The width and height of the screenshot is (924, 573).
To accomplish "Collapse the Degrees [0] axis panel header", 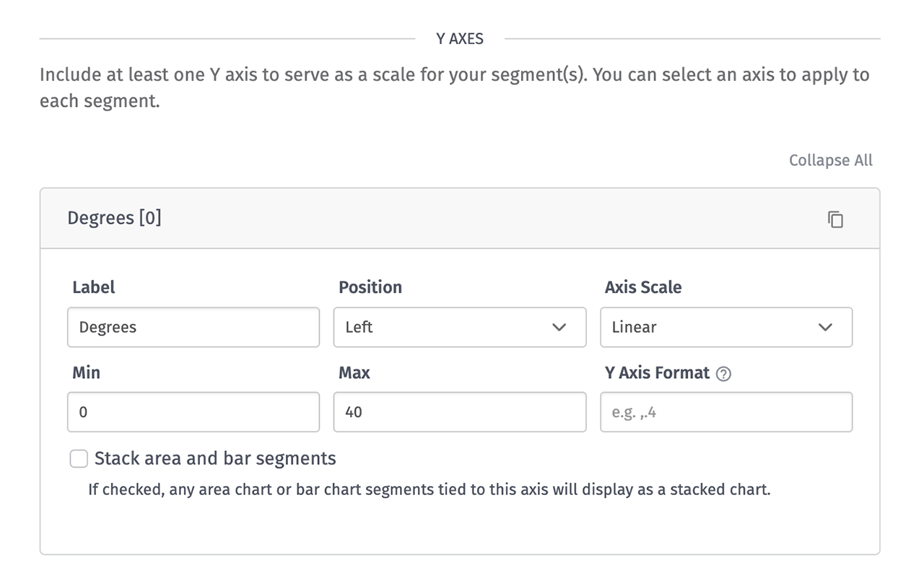I will 460,219.
